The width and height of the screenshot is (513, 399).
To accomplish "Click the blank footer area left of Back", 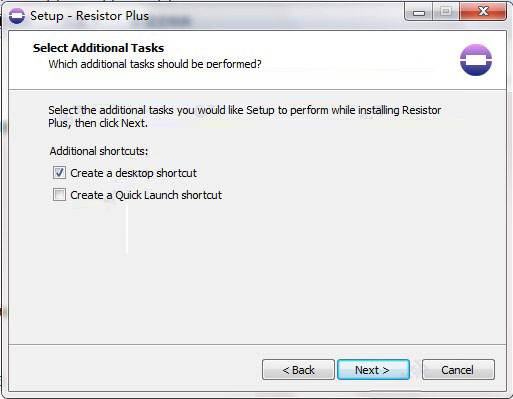I will [133, 368].
